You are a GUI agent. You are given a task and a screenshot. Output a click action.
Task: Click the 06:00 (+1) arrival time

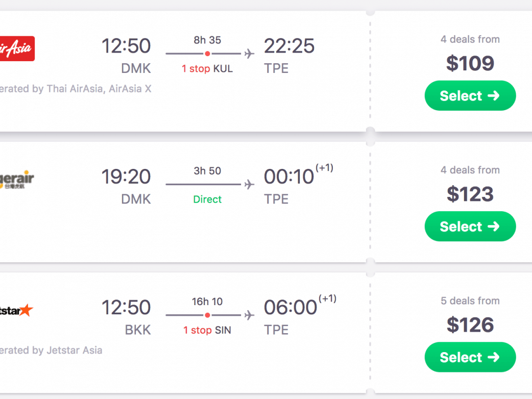pyautogui.click(x=291, y=308)
